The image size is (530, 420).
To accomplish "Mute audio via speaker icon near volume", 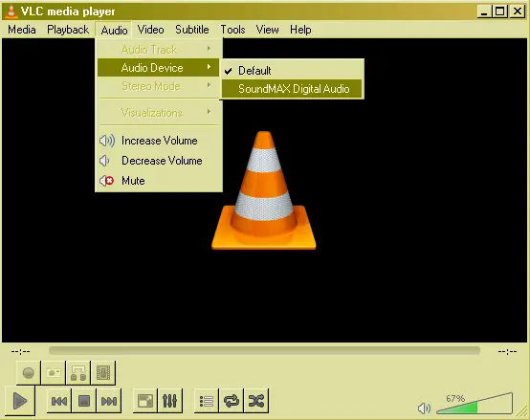I will pos(424,409).
